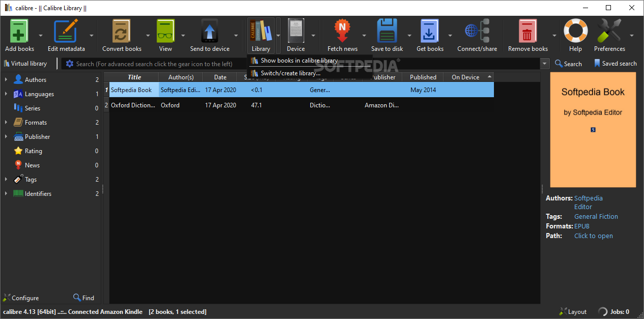This screenshot has width=644, height=319.
Task: Expand the Languages category
Action: click(x=6, y=94)
